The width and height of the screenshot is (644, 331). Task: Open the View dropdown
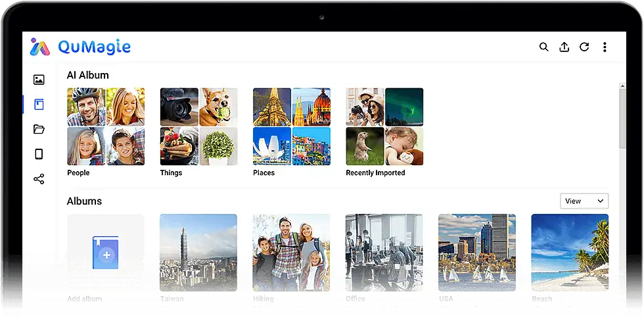[x=584, y=201]
